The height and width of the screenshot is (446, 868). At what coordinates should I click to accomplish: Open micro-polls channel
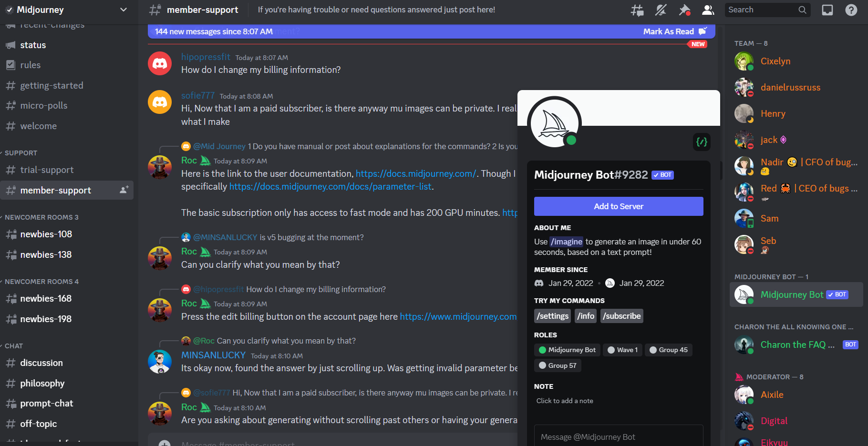(67, 106)
